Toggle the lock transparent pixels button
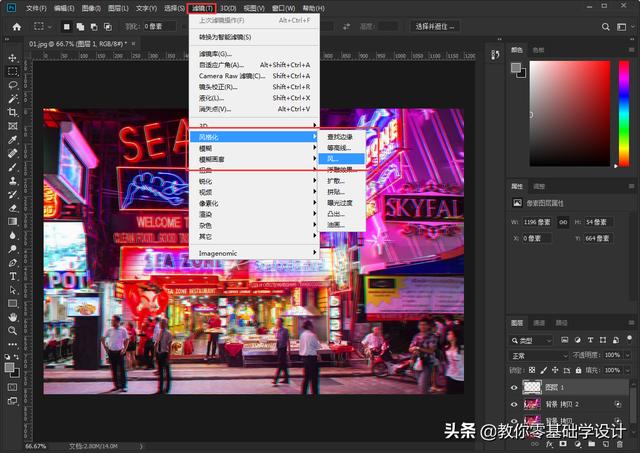The image size is (640, 453). [x=532, y=370]
